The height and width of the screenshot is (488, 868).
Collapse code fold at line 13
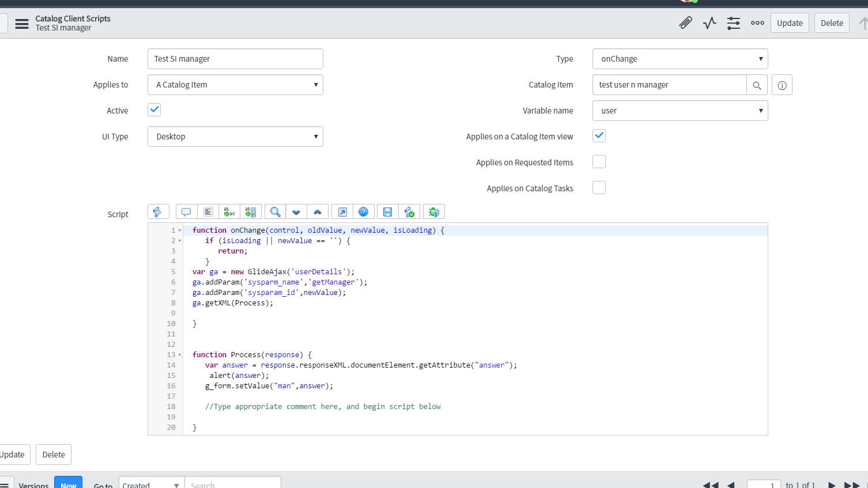coord(179,355)
